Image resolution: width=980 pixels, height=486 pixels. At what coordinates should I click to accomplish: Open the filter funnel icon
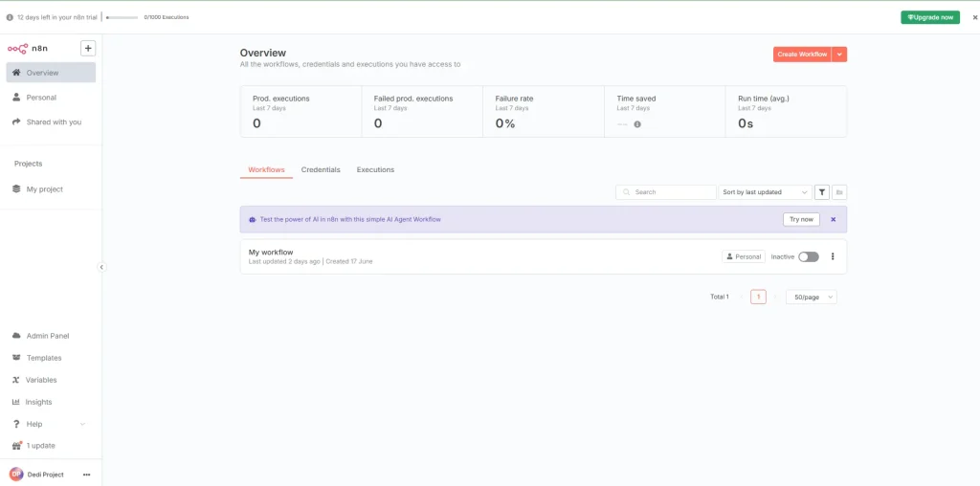[822, 192]
